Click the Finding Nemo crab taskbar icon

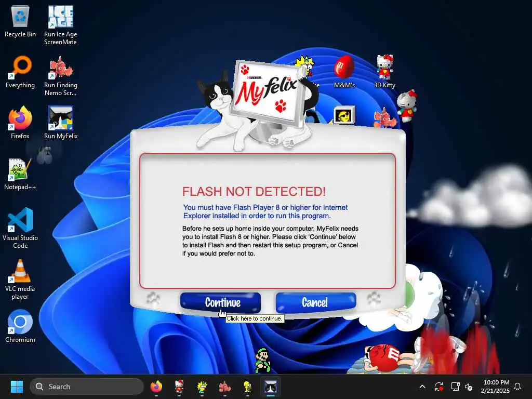[x=224, y=387]
